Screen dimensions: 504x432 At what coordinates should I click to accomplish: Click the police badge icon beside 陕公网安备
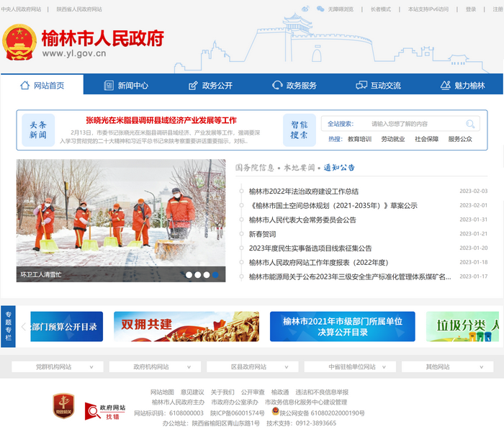tap(275, 413)
